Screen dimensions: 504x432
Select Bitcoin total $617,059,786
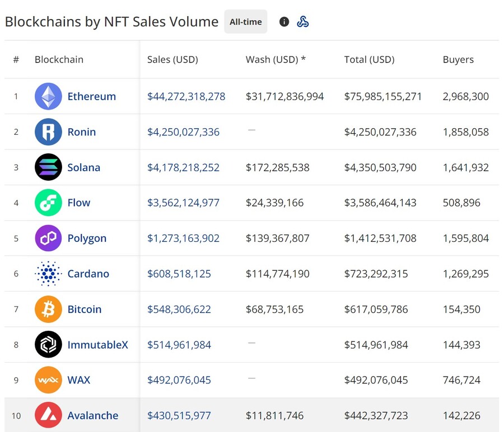[376, 309]
